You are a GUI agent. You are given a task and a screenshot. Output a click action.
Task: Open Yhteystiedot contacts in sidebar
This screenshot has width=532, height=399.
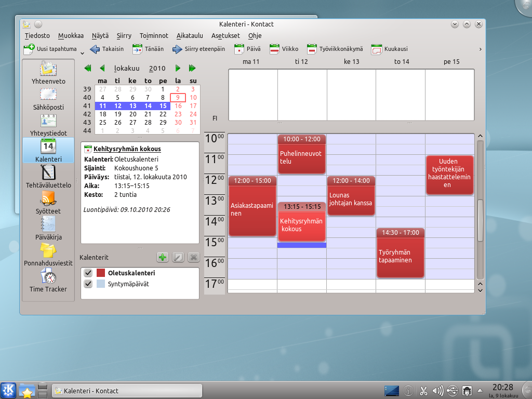(48, 125)
